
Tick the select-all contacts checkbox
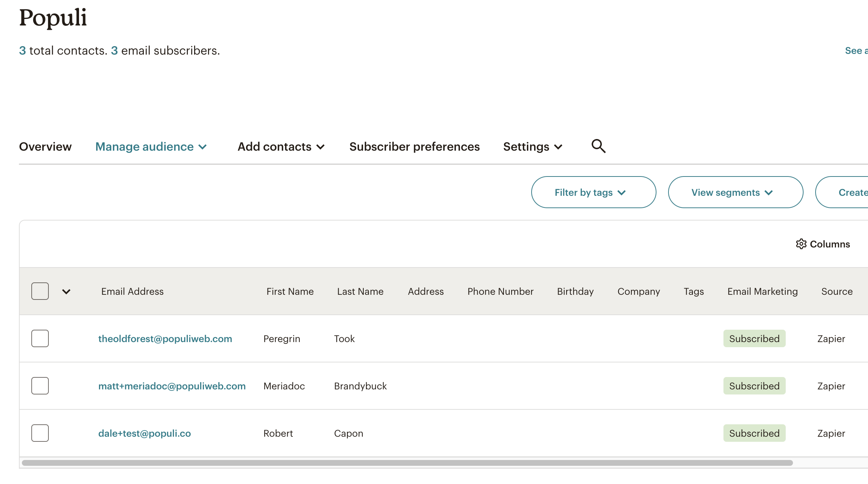(40, 291)
